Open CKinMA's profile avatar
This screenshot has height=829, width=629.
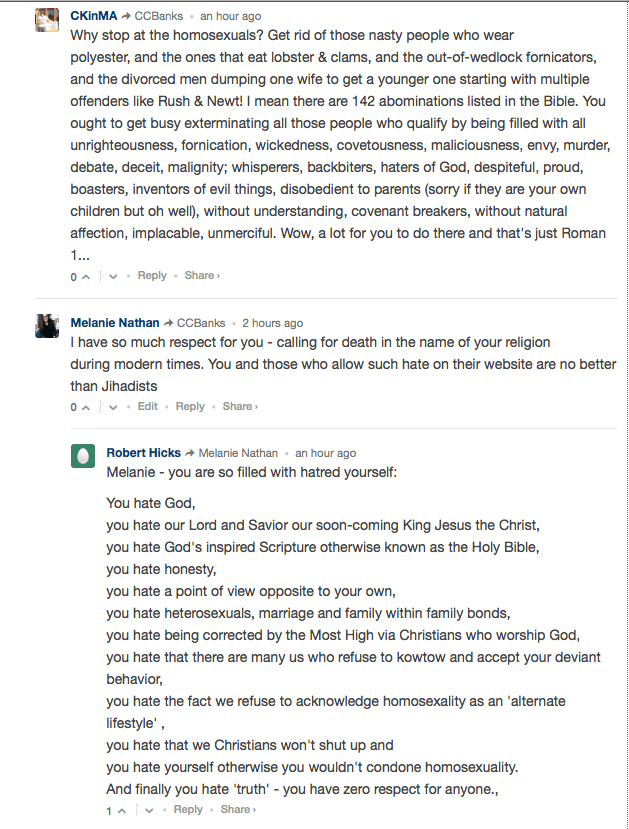pyautogui.click(x=48, y=20)
